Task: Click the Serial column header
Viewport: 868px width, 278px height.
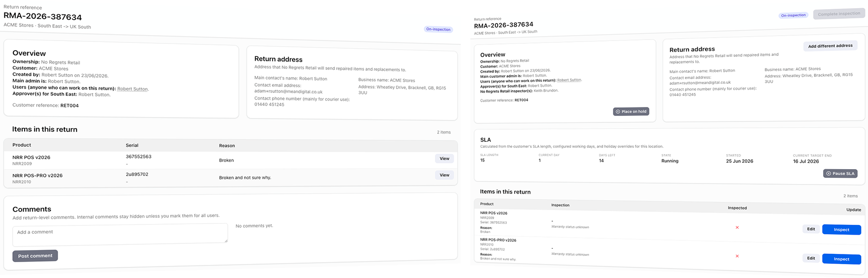Action: [x=132, y=145]
